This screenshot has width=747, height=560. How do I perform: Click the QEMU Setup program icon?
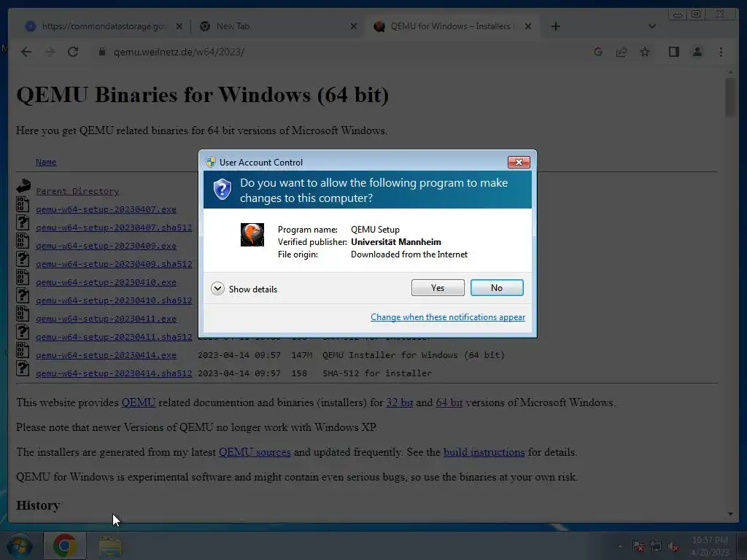point(252,235)
